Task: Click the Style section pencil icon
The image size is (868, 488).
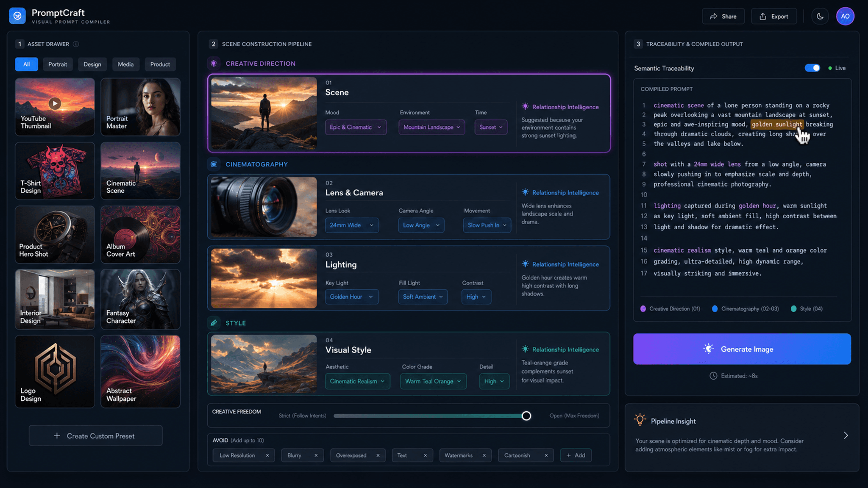Action: coord(214,323)
